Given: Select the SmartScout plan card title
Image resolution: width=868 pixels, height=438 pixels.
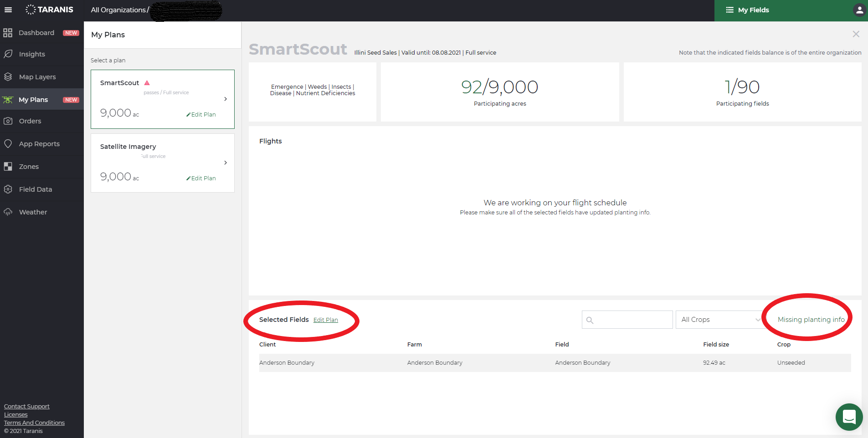Looking at the screenshot, I should (119, 83).
